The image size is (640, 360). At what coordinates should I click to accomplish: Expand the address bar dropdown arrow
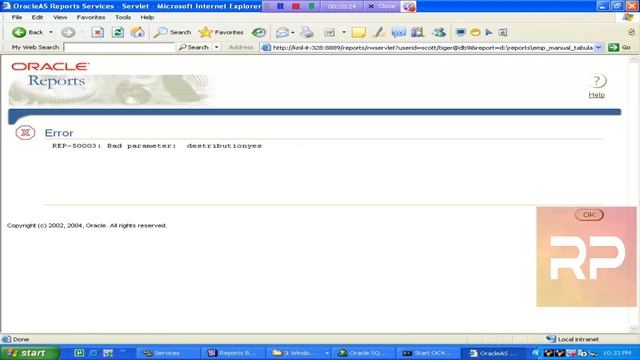click(x=598, y=48)
